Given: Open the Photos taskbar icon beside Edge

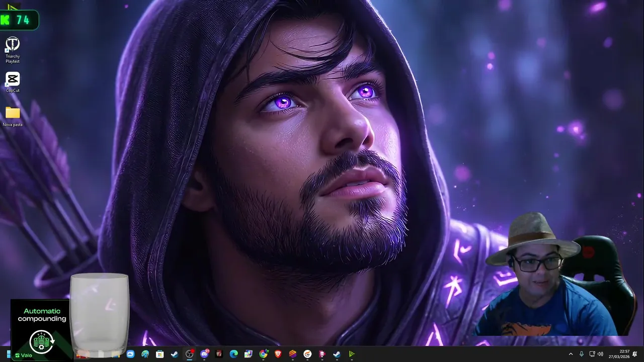Looking at the screenshot, I should [248, 354].
